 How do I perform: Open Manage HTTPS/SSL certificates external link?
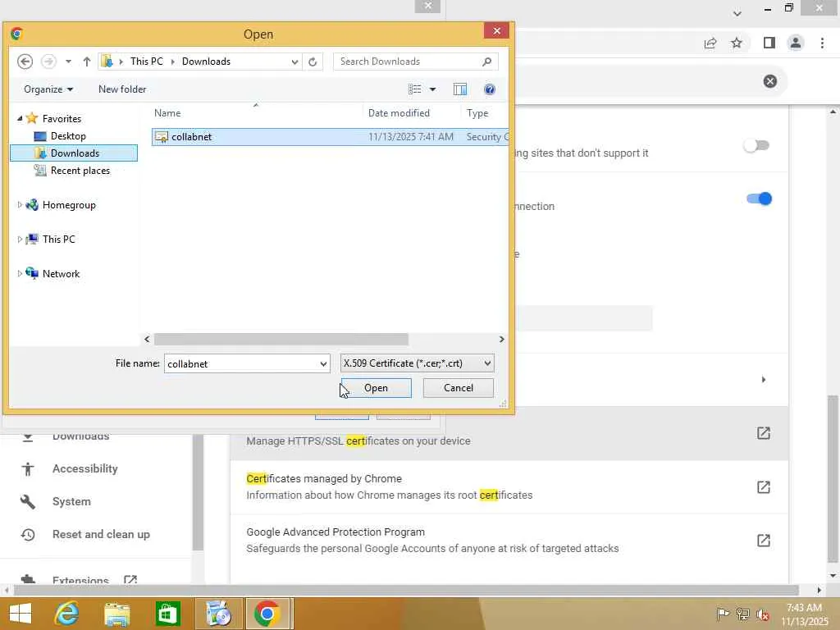coord(764,433)
